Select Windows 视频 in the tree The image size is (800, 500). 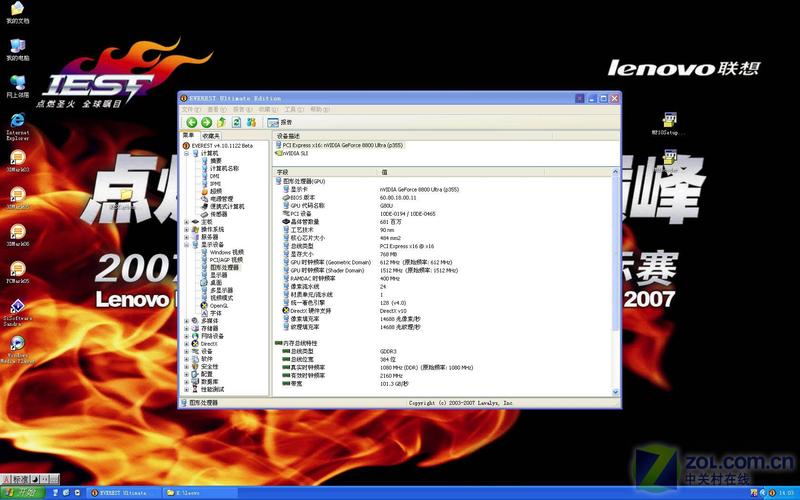[227, 253]
